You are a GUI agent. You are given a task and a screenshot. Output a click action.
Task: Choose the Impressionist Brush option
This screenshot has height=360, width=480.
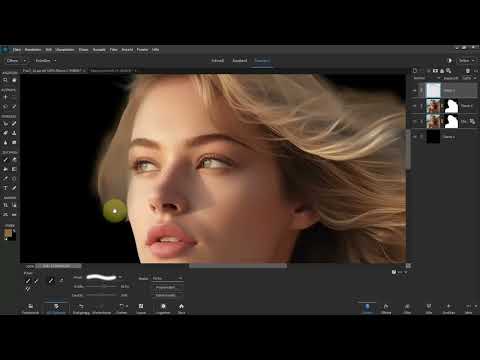[x=36, y=281]
